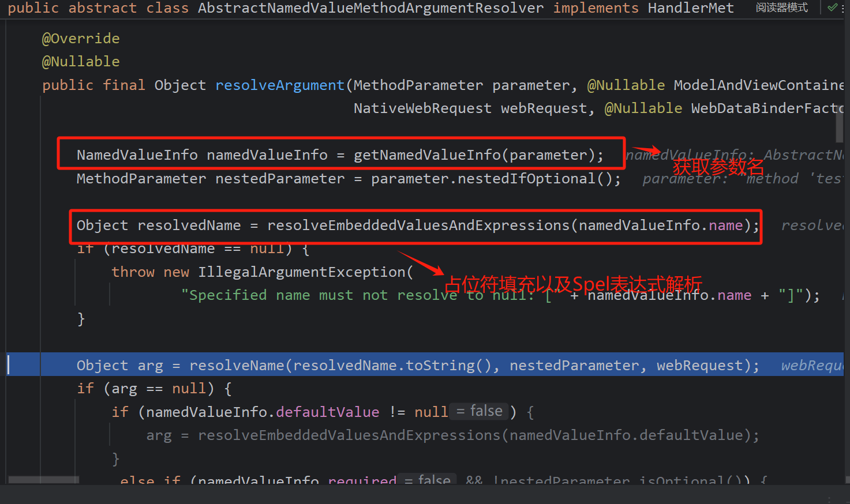
Task: Click the NativeWebRequest parameter type
Action: (x=422, y=108)
